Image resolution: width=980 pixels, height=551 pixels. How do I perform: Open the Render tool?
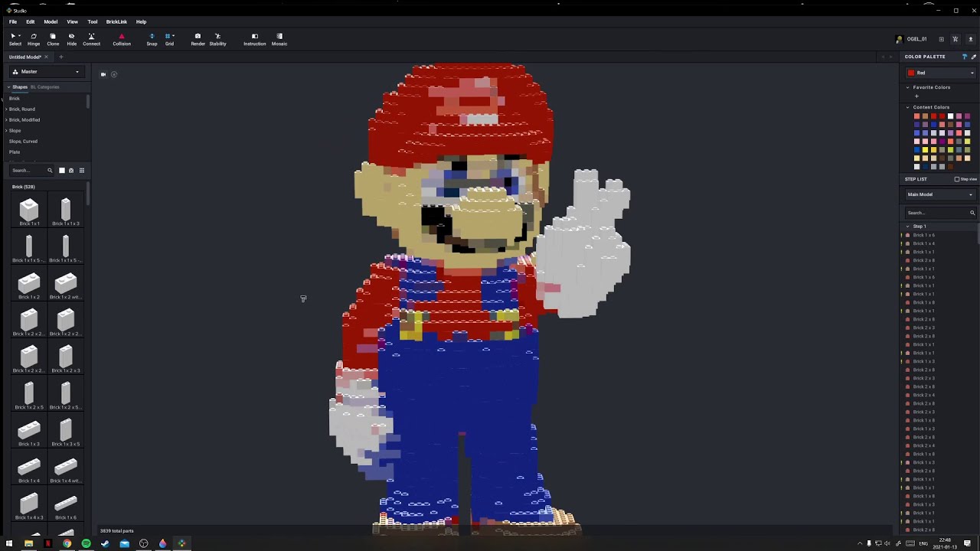pos(198,39)
